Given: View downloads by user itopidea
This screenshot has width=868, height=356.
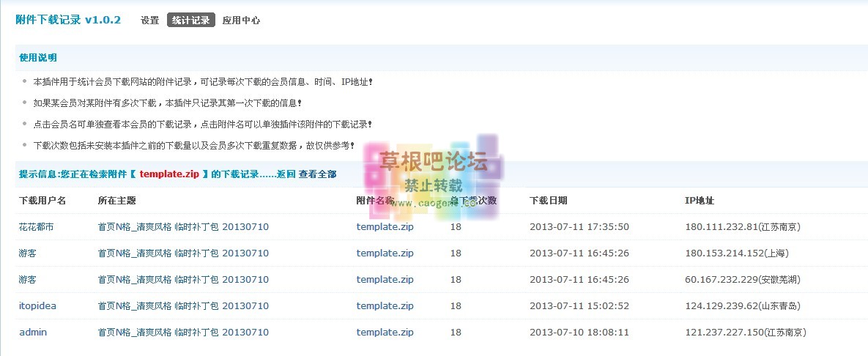Looking at the screenshot, I should pyautogui.click(x=37, y=306).
